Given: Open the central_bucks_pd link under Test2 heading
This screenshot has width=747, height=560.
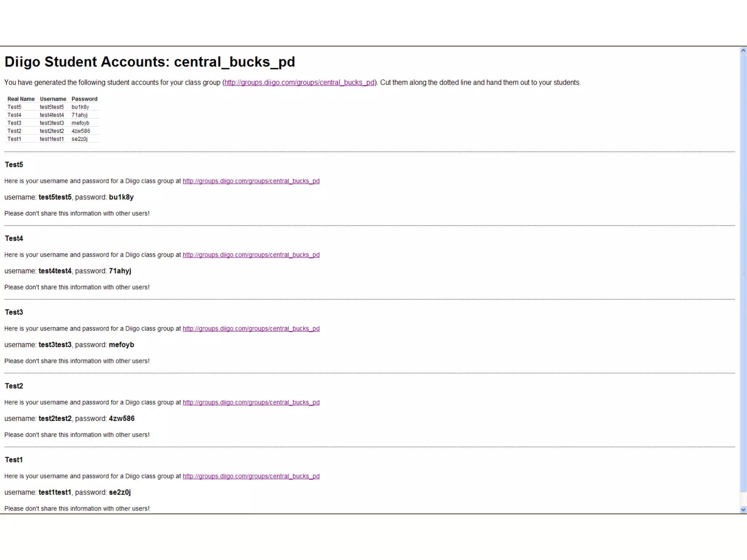Looking at the screenshot, I should coord(251,402).
